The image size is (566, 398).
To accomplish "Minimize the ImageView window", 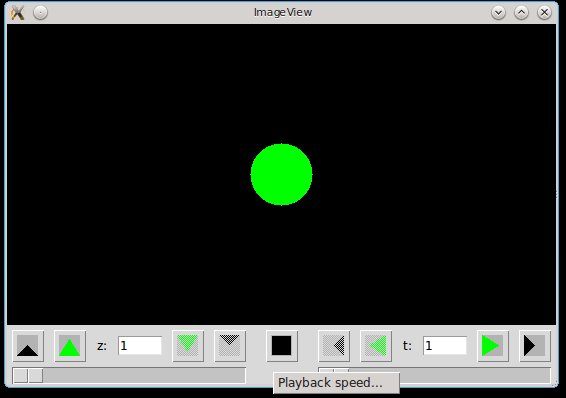I will point(498,13).
